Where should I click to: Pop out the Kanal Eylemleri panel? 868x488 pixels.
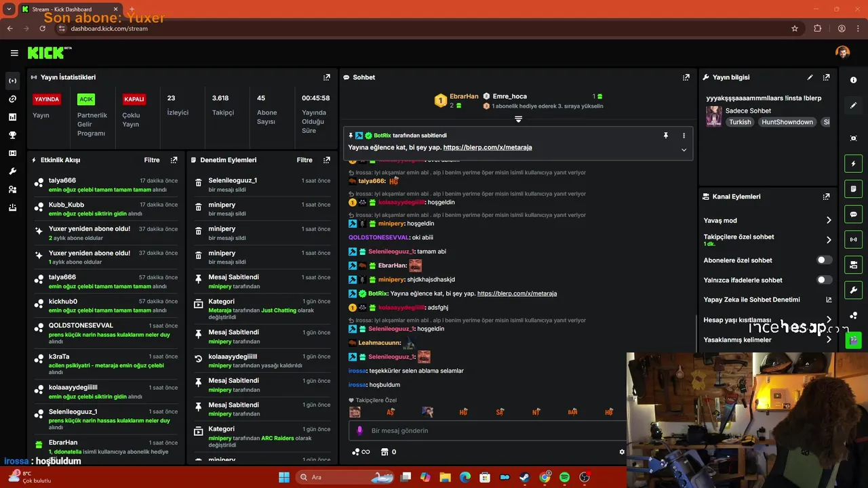(826, 197)
